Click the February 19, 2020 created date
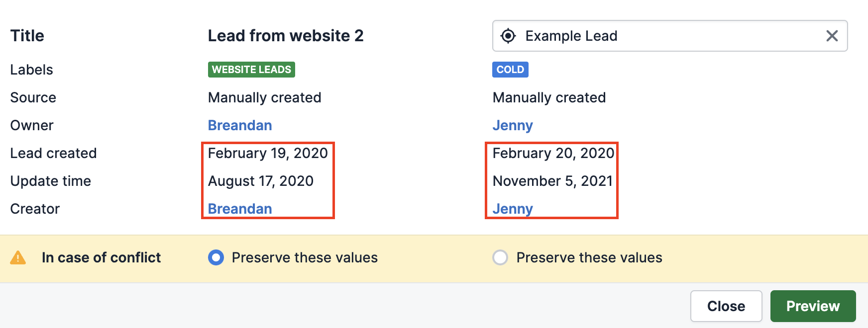Screen dimensions: 868x328 pos(268,153)
